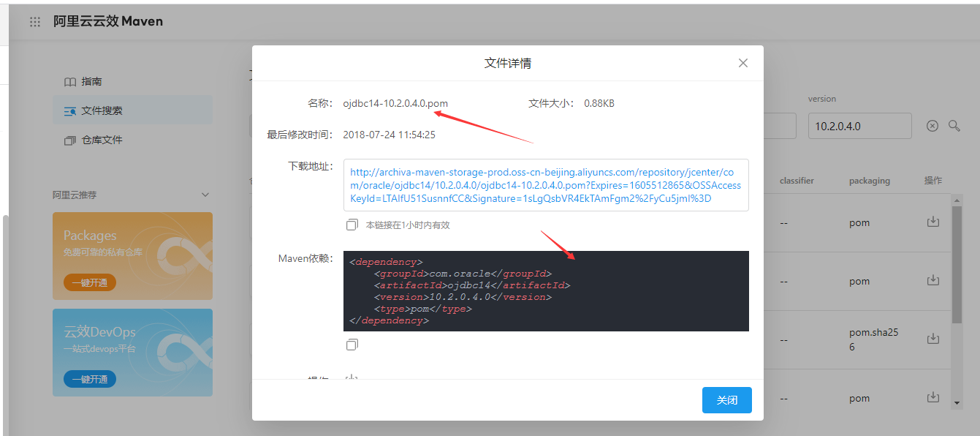
Task: Click the 0.88KB file size value
Action: (x=599, y=103)
